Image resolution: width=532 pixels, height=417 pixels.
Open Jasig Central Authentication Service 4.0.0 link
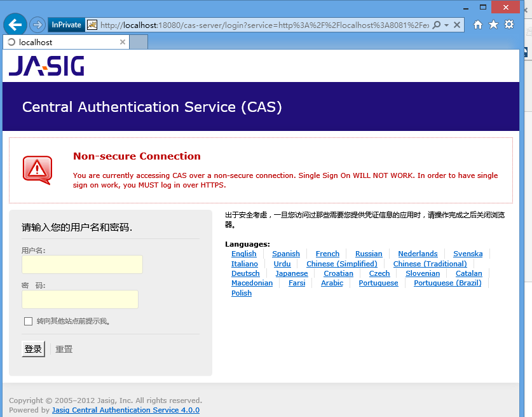click(x=126, y=410)
